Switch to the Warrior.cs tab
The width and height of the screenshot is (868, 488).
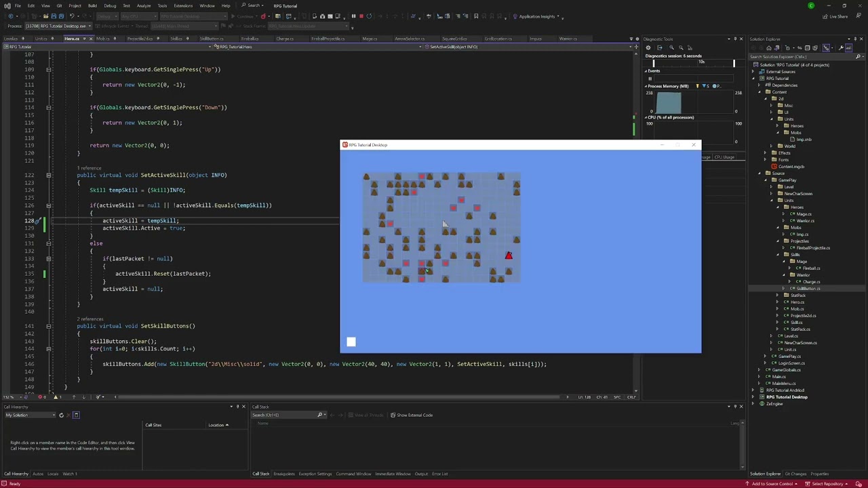click(x=568, y=39)
